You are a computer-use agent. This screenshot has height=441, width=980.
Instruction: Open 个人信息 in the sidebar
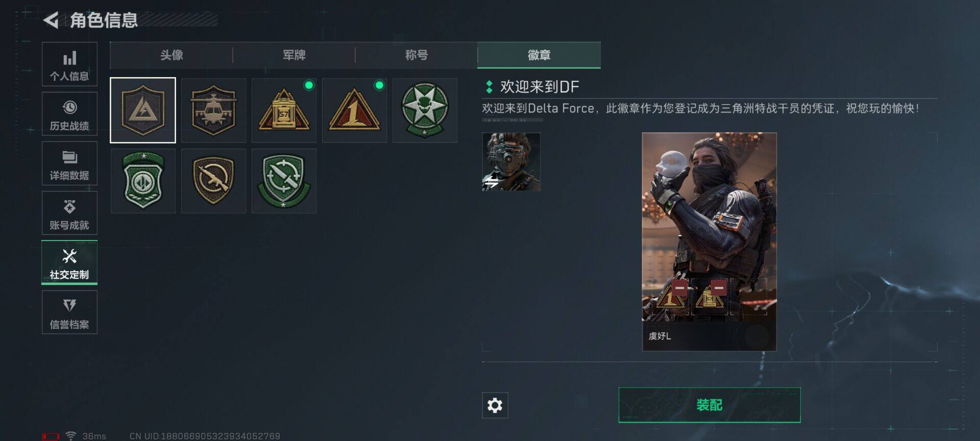click(69, 64)
